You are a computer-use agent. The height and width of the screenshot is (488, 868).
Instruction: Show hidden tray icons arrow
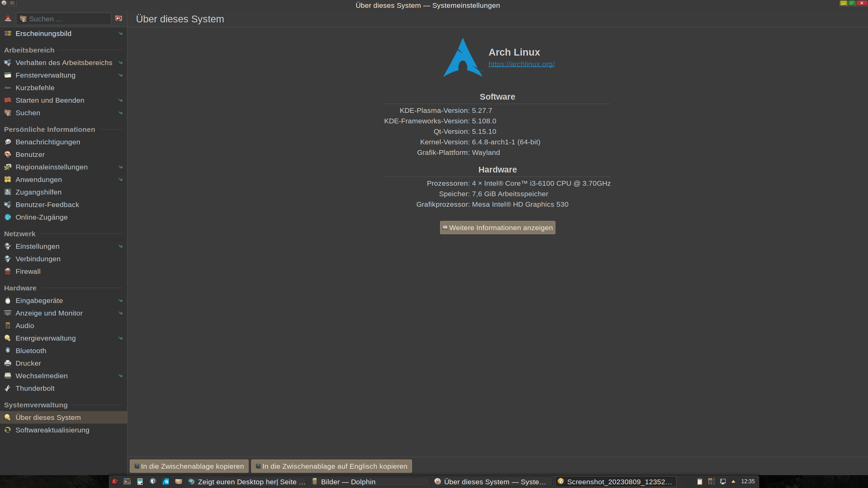pyautogui.click(x=733, y=482)
